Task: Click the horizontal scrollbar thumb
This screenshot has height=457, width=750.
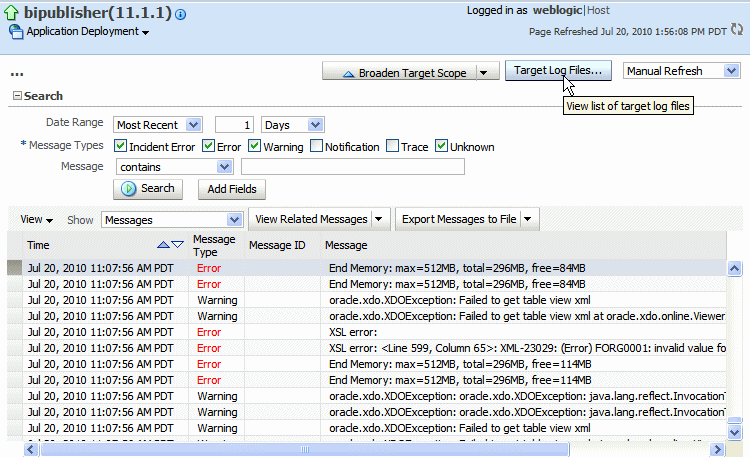Action: pyautogui.click(x=305, y=449)
